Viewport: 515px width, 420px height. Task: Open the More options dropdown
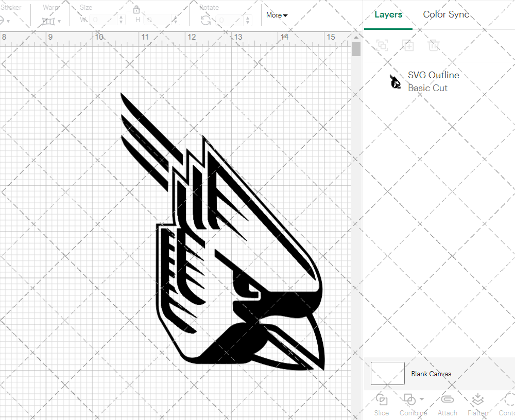point(277,15)
